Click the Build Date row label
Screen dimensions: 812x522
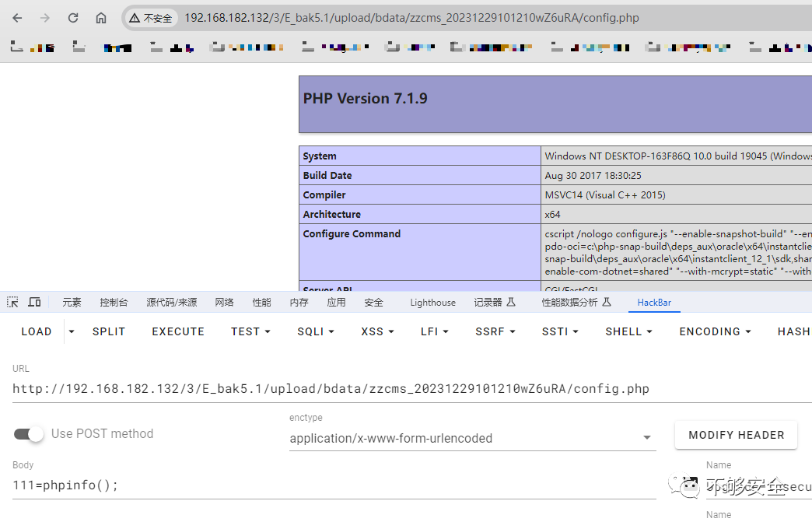pyautogui.click(x=327, y=176)
